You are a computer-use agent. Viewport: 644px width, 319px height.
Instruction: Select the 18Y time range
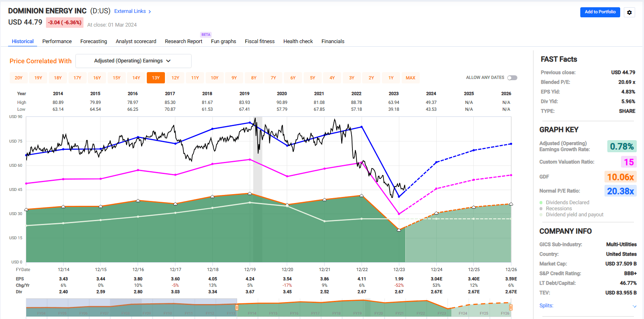pos(58,78)
